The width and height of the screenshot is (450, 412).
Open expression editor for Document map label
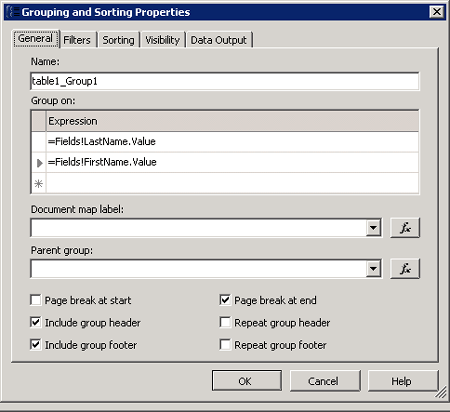pyautogui.click(x=405, y=228)
